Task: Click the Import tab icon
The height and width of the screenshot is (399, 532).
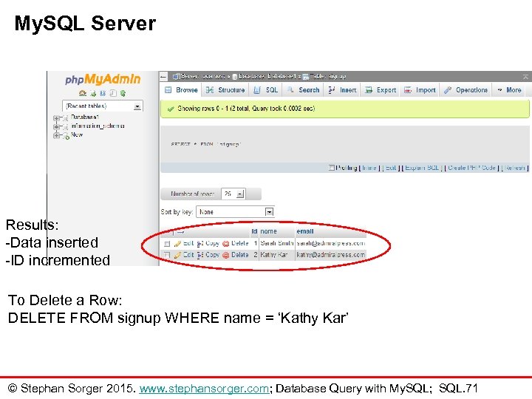Action: point(408,90)
